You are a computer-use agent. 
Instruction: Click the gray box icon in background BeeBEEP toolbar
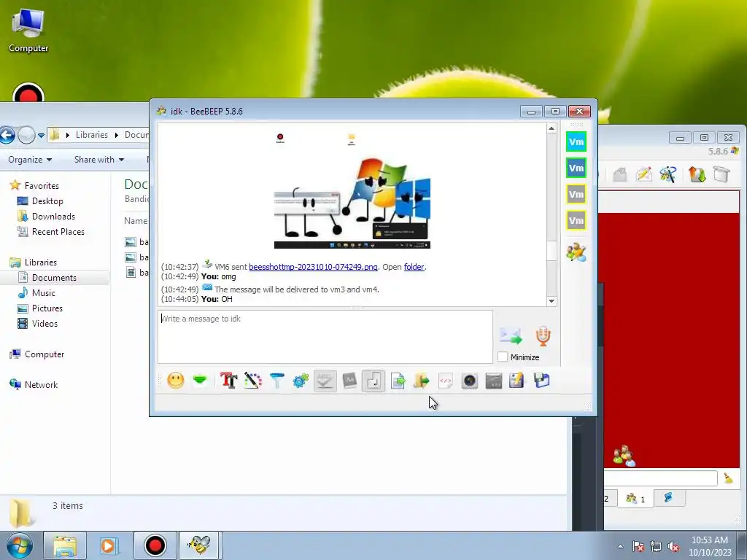pos(721,174)
